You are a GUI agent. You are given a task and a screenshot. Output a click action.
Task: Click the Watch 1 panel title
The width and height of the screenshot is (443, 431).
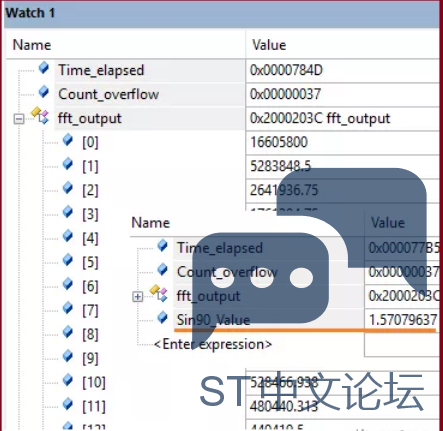coord(30,13)
